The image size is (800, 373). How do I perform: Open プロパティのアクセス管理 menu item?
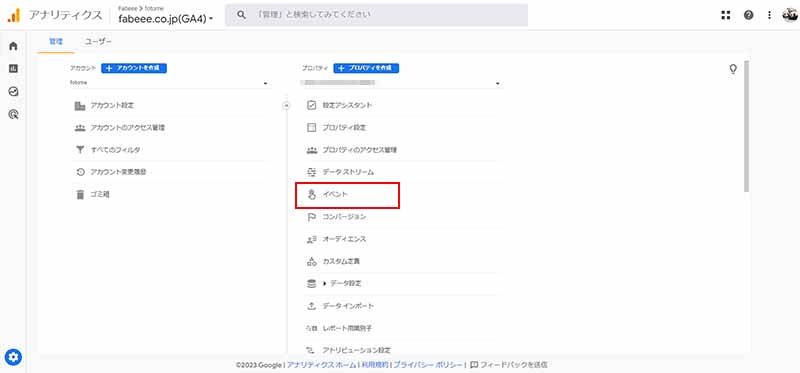tap(360, 150)
